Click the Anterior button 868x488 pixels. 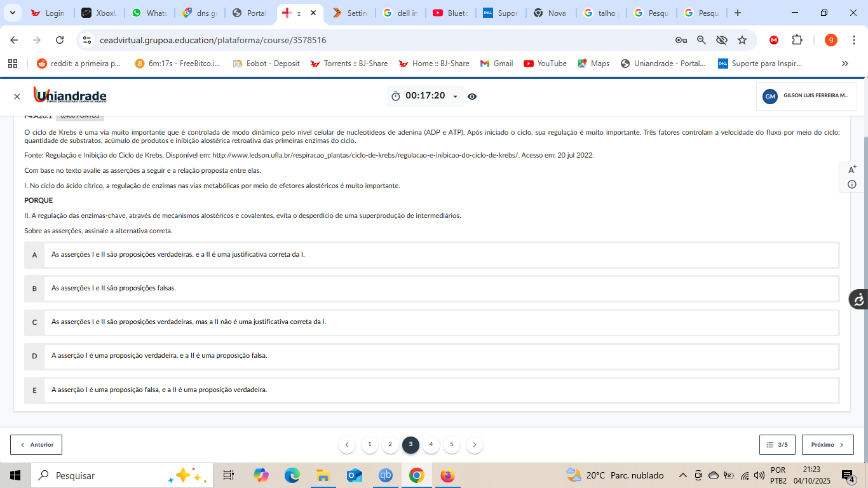pos(36,445)
